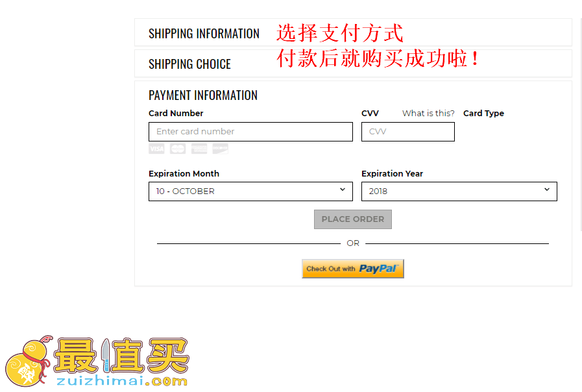Viewport: 582px width, 392px height.
Task: Click the bold CVV label
Action: click(x=370, y=113)
